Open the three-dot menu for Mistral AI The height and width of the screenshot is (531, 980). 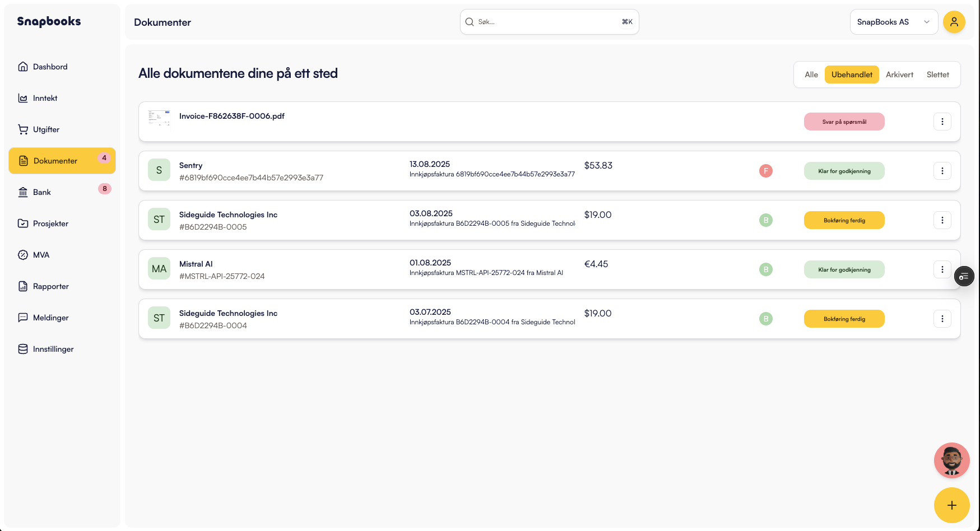pos(942,269)
